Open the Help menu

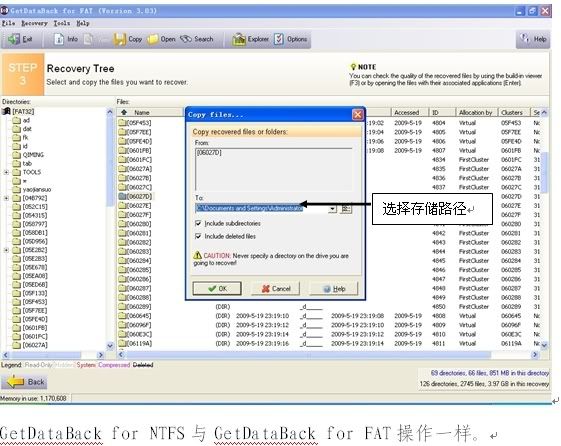83,23
